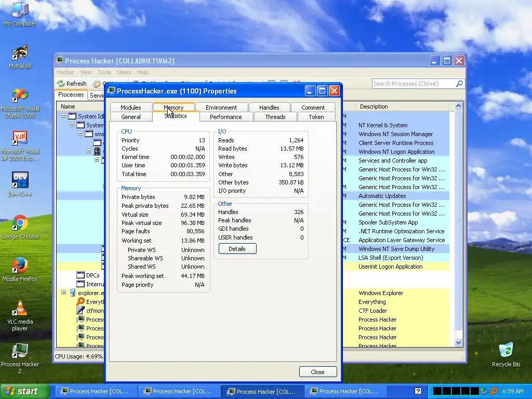The image size is (532, 399).
Task: Select the DPCs row icon
Action: tap(81, 275)
